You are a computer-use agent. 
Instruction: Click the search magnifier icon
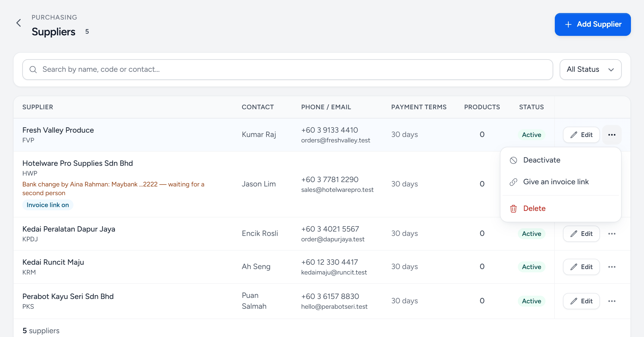[x=33, y=70]
